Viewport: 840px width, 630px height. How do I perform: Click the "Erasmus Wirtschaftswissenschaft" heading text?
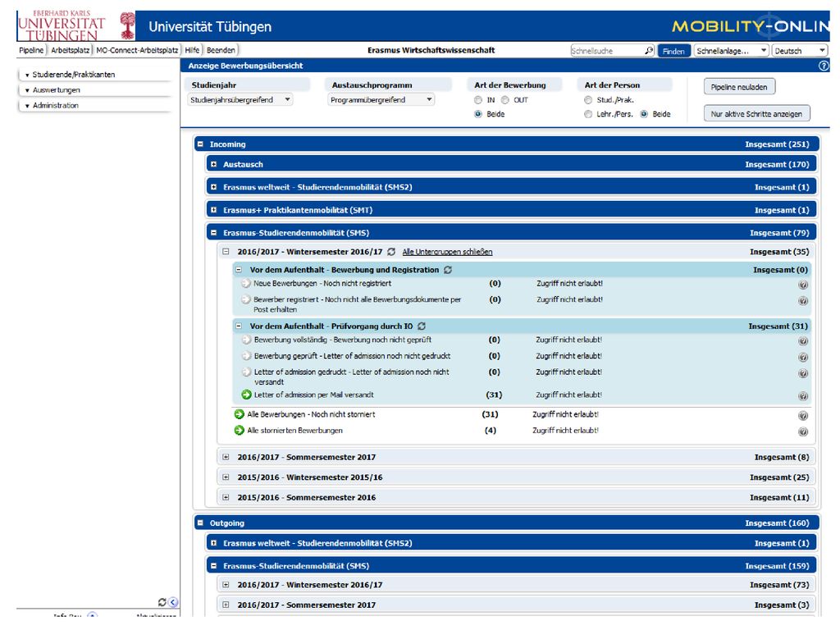(x=431, y=50)
